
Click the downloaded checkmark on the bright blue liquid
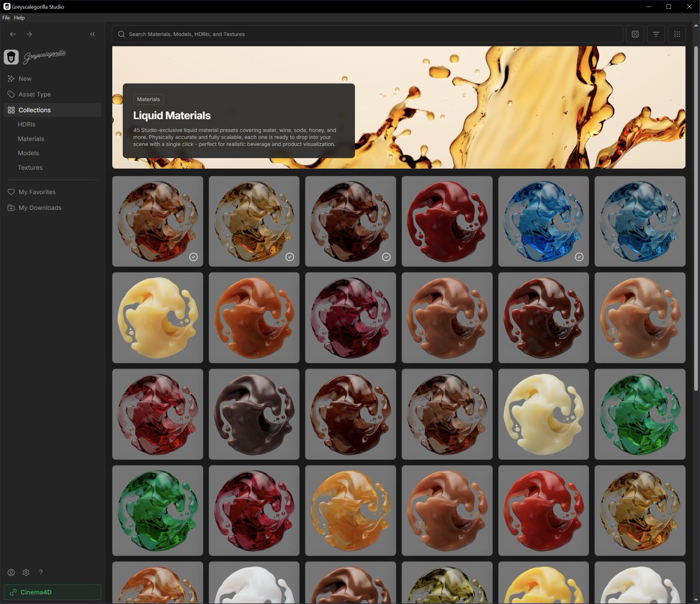coord(579,257)
